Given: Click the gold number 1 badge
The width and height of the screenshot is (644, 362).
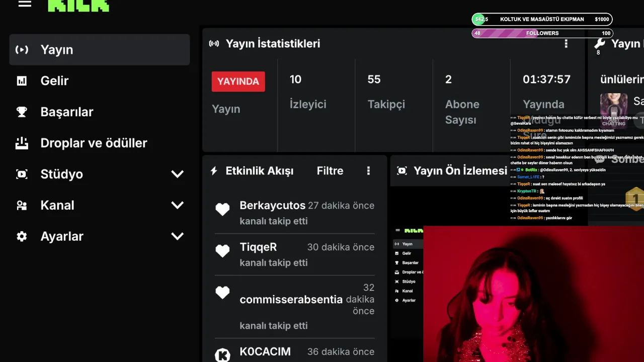Looking at the screenshot, I should [635, 199].
